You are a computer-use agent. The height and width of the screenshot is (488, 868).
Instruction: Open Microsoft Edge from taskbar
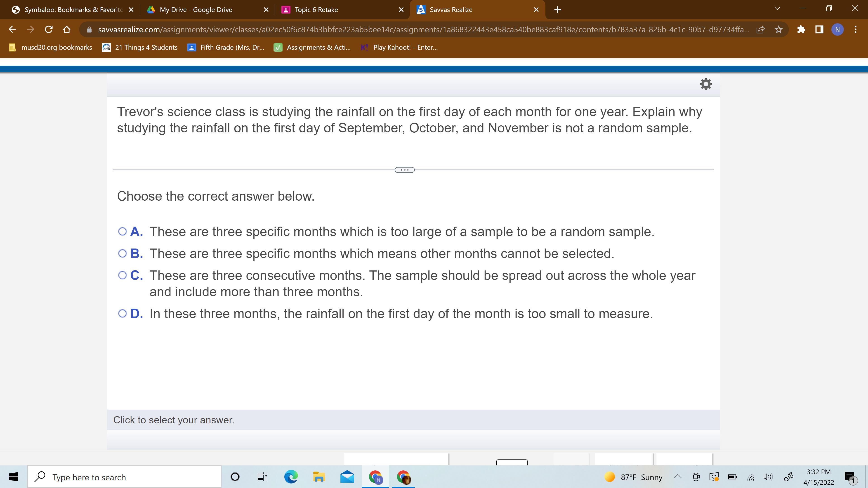pos(291,477)
